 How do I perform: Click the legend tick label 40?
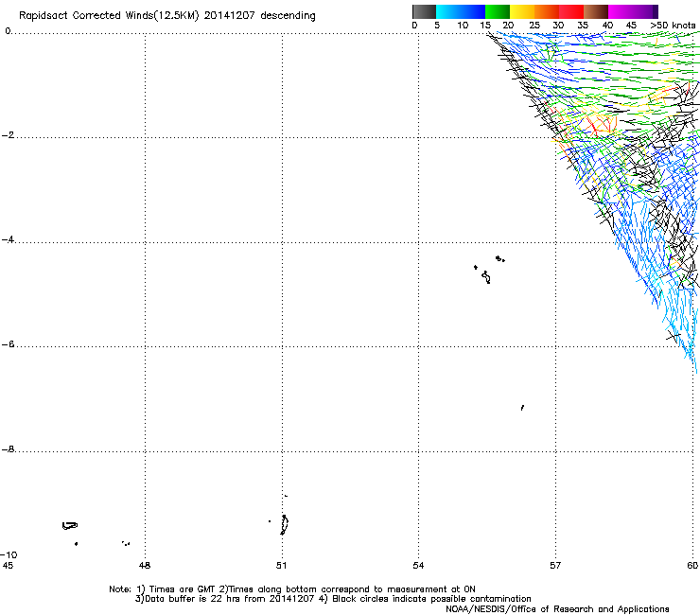tap(607, 26)
